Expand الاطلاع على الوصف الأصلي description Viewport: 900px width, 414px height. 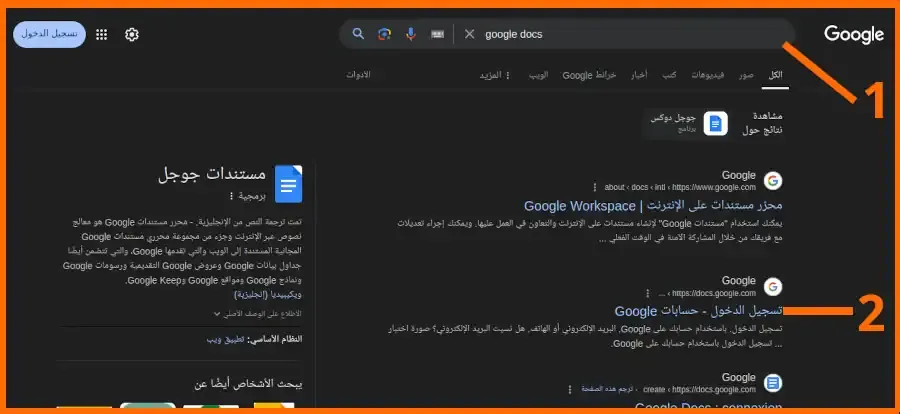tap(258, 314)
